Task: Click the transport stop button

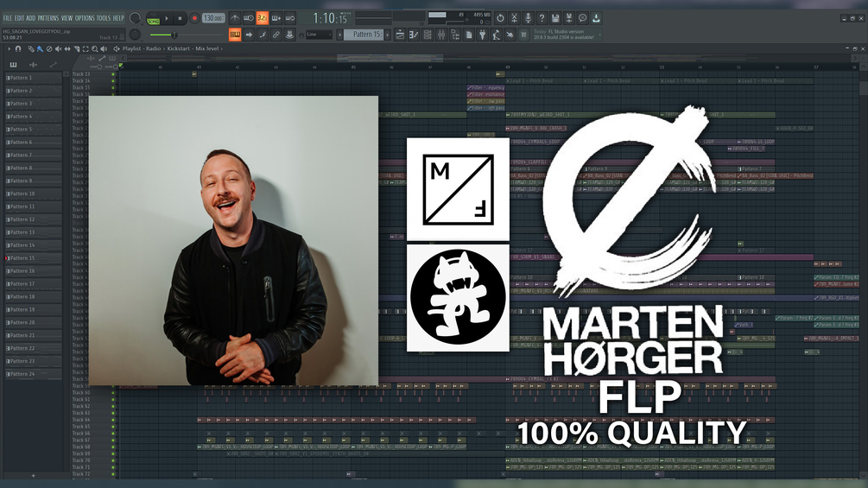Action: (x=180, y=18)
